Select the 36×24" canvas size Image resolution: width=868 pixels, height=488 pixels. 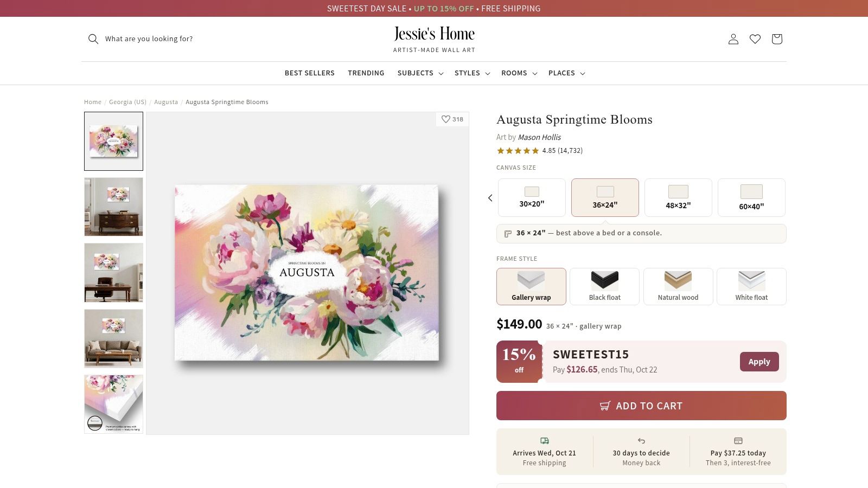(605, 198)
